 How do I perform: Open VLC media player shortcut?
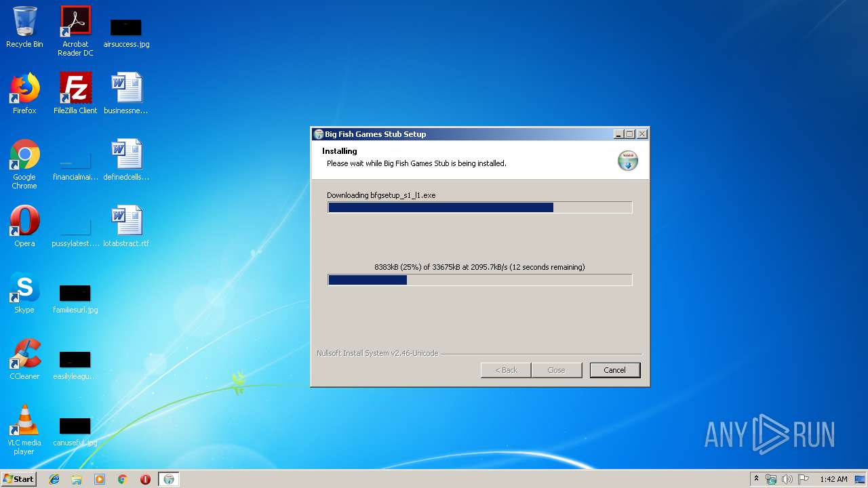coord(24,430)
